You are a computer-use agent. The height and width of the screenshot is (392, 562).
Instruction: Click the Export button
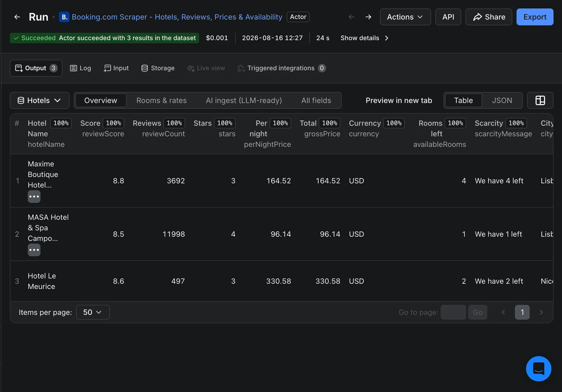click(535, 17)
